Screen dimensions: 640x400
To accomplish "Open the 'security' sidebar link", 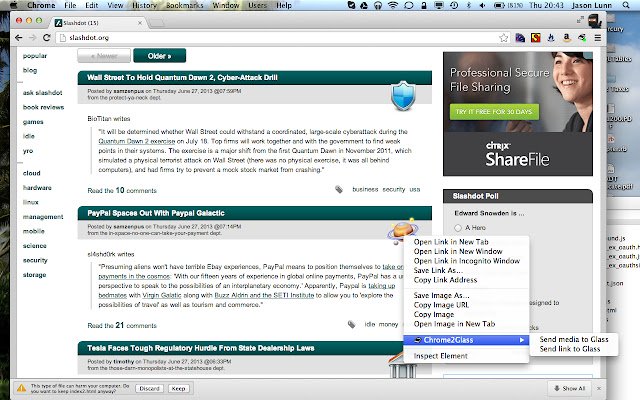I will pos(35,260).
